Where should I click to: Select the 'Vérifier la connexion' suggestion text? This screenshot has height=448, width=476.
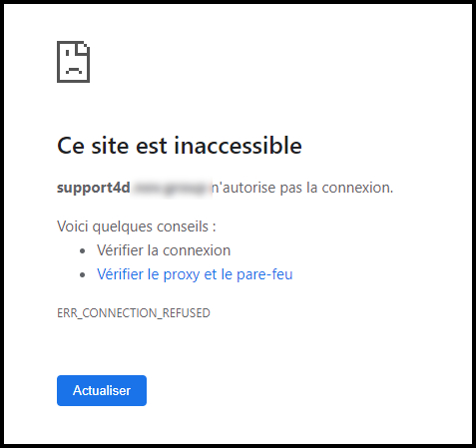tap(164, 250)
